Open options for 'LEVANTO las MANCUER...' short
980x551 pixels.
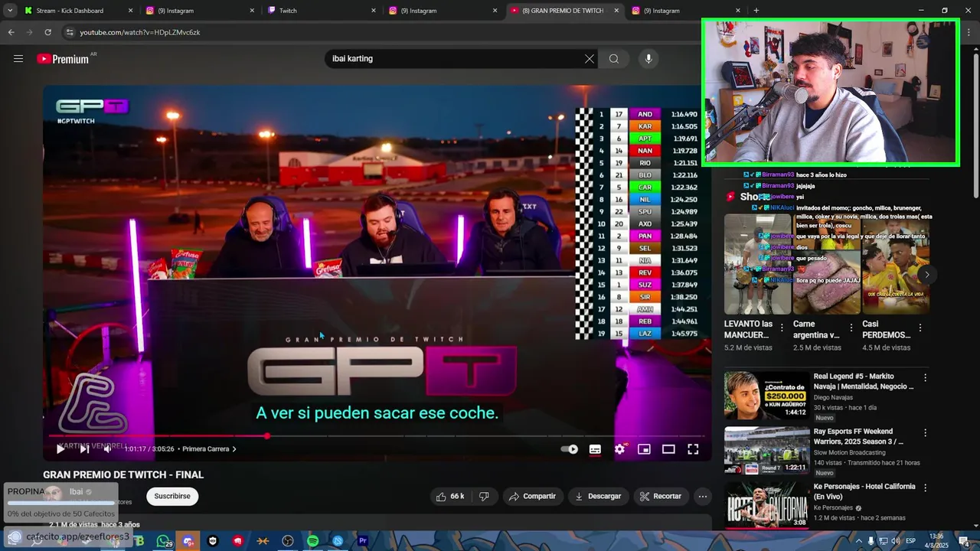tap(782, 328)
